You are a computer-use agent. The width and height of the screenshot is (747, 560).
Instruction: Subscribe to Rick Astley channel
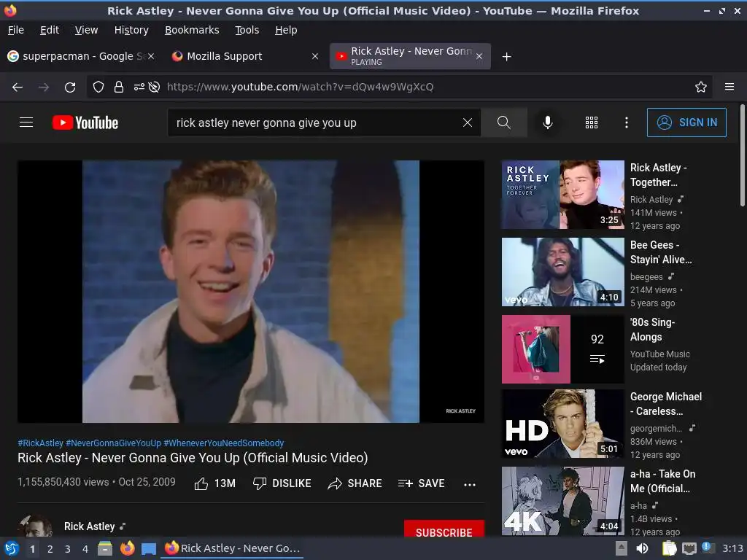(444, 529)
